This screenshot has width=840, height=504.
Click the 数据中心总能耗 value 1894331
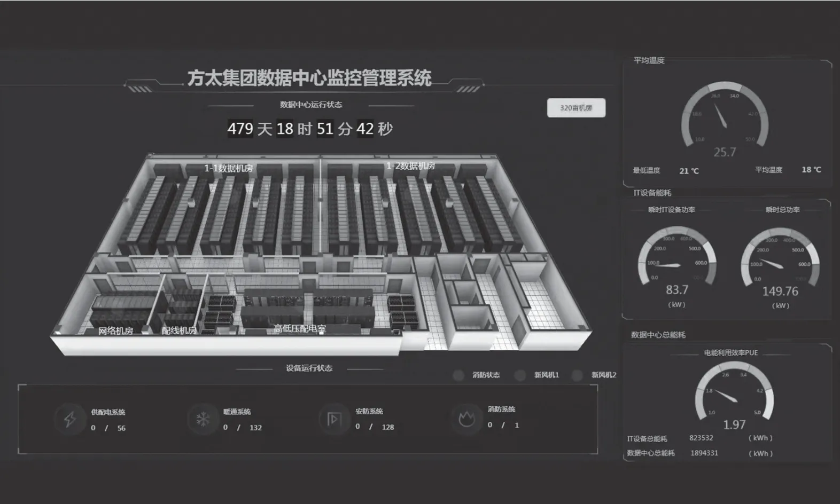pos(704,453)
